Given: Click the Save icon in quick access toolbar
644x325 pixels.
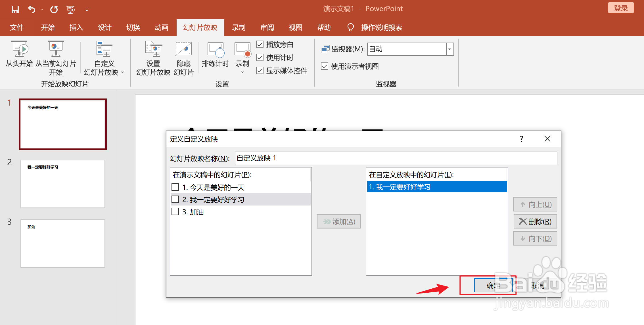Looking at the screenshot, I should 15,9.
